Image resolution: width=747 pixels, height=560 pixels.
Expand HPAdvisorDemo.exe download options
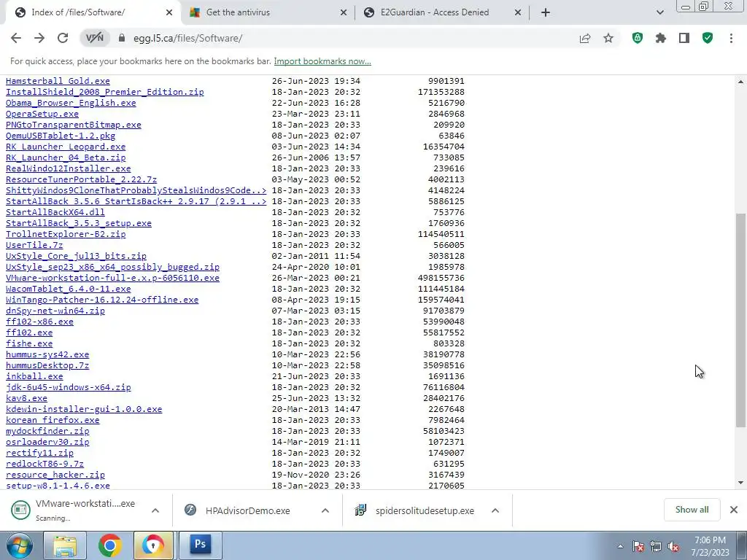(x=325, y=510)
